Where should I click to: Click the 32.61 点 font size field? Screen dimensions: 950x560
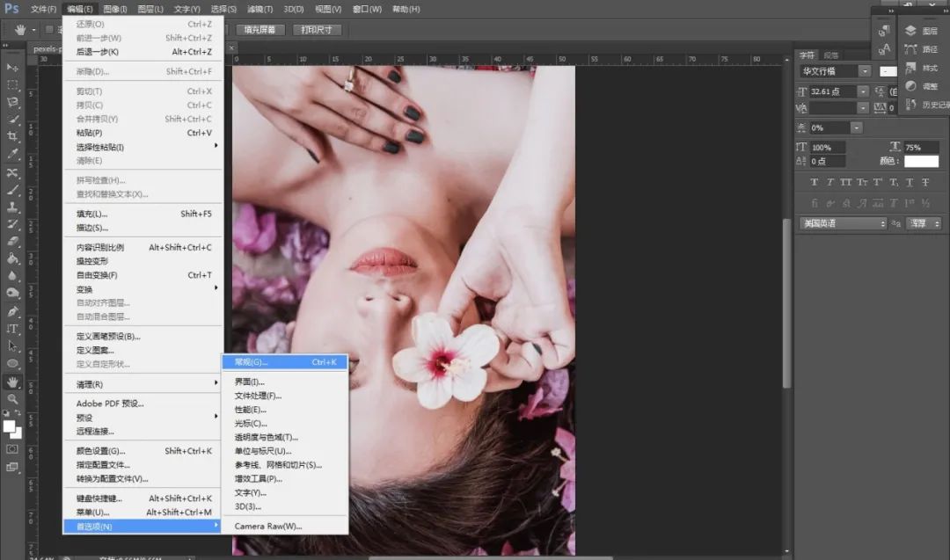832,91
